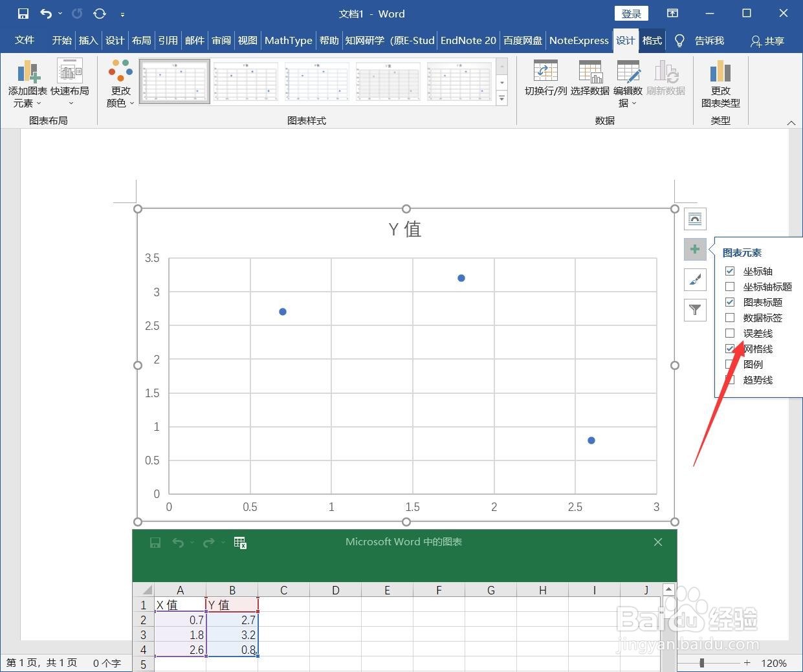Select column C header in data sheet
Image resolution: width=803 pixels, height=672 pixels.
point(283,590)
